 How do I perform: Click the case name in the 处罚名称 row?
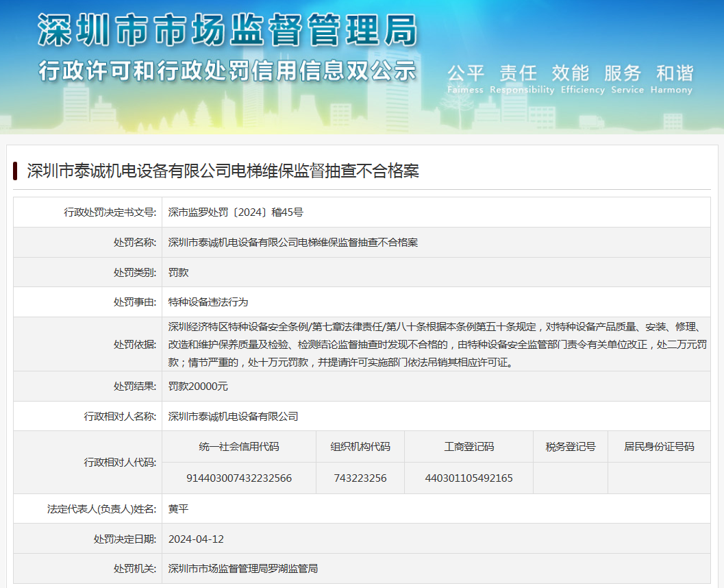(x=292, y=243)
